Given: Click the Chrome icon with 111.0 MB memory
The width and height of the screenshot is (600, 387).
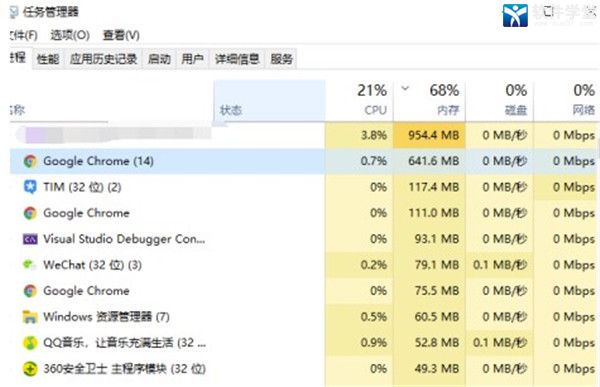Looking at the screenshot, I should 30,213.
